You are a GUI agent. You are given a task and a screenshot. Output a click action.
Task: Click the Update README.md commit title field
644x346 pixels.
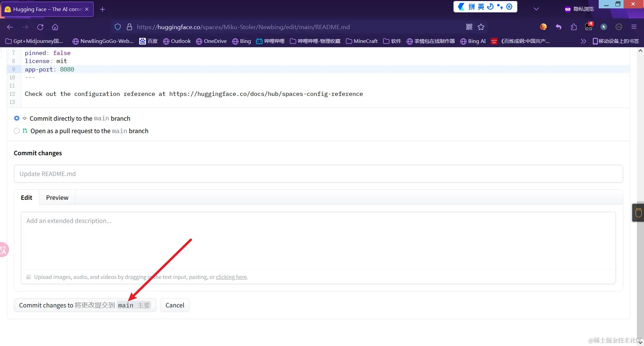318,174
